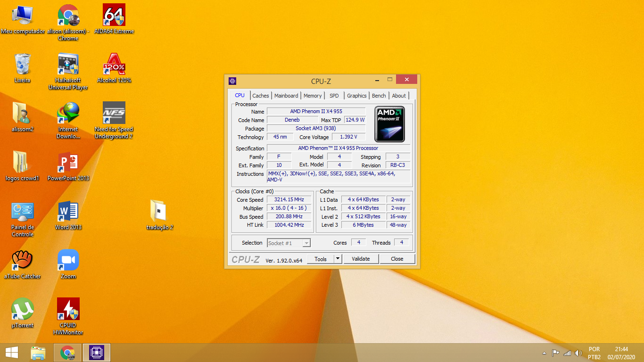Click the Revision RB-C3 field
Viewport: 644px width, 362px height.
pos(398,165)
